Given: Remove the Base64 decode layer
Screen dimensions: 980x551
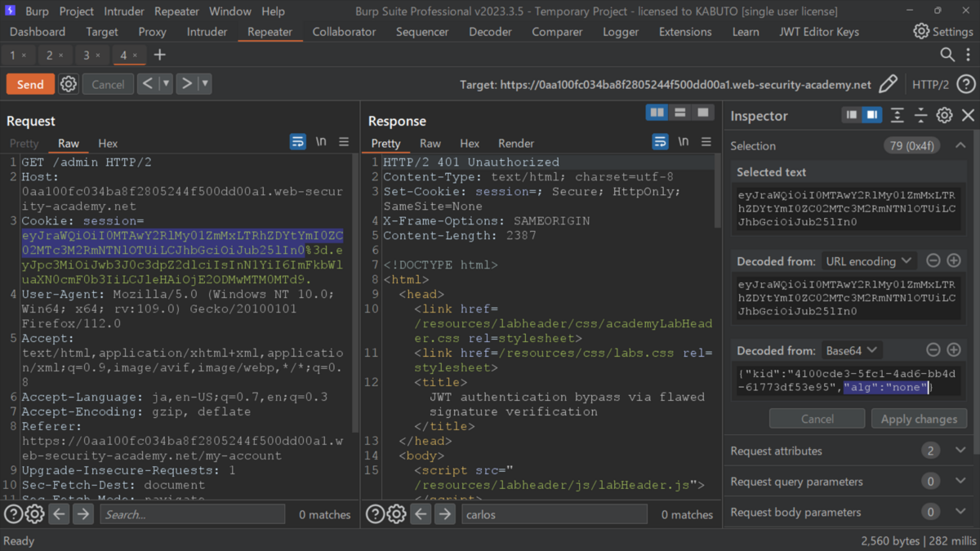Looking at the screenshot, I should pyautogui.click(x=933, y=350).
